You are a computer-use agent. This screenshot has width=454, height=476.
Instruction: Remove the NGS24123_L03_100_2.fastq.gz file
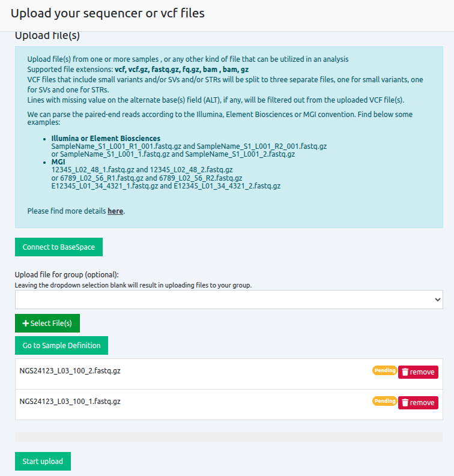pyautogui.click(x=418, y=372)
